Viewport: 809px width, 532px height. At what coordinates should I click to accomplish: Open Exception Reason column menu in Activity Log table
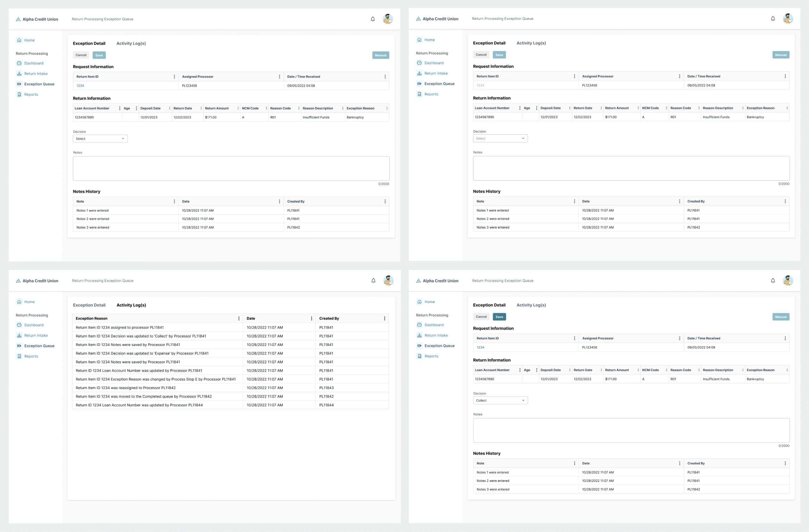(x=239, y=319)
